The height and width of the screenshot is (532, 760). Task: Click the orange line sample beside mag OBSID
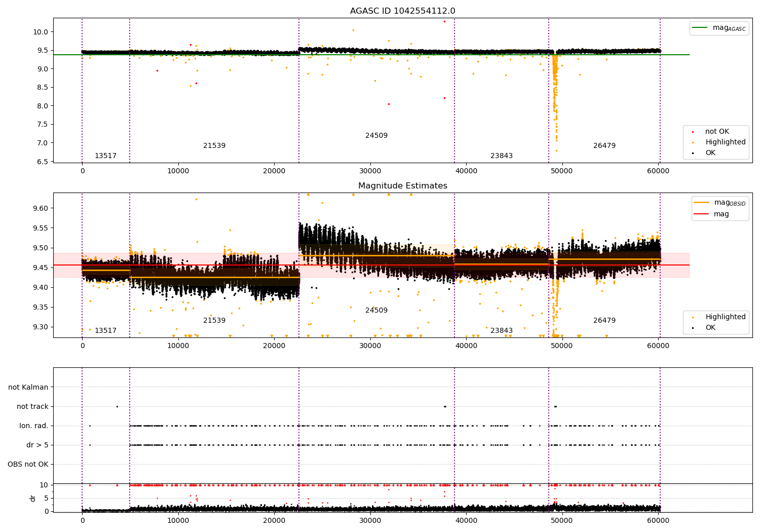pos(702,203)
